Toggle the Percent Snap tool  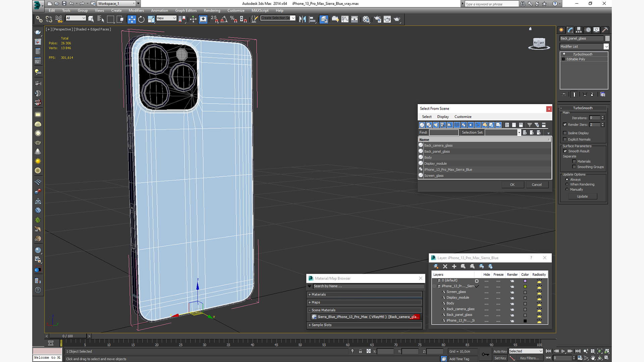tap(234, 19)
